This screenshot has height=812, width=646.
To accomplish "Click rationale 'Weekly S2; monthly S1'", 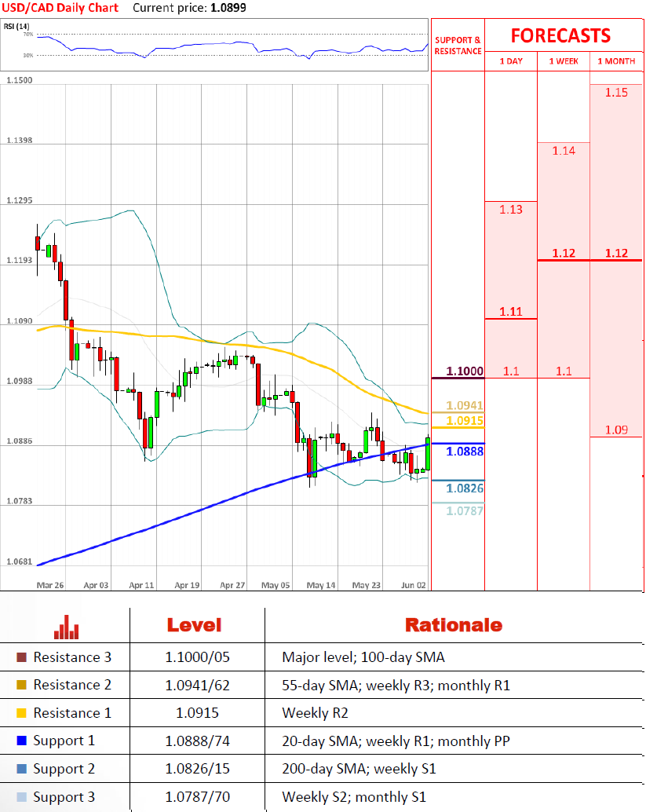I will [x=354, y=797].
